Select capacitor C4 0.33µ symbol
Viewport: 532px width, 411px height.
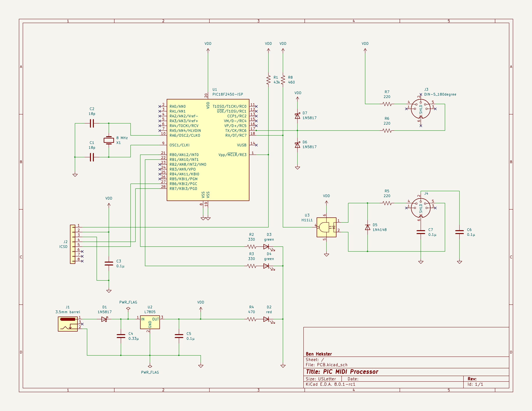tap(121, 336)
